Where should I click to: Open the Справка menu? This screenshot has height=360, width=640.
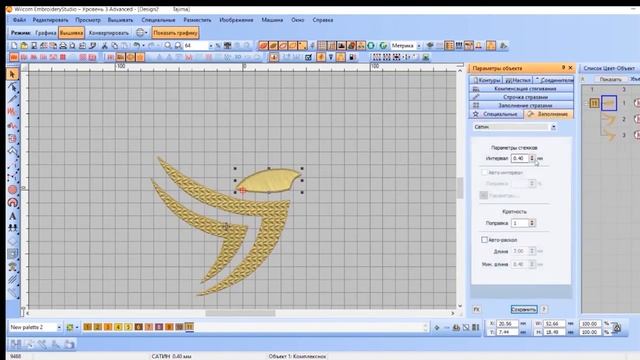coord(322,20)
